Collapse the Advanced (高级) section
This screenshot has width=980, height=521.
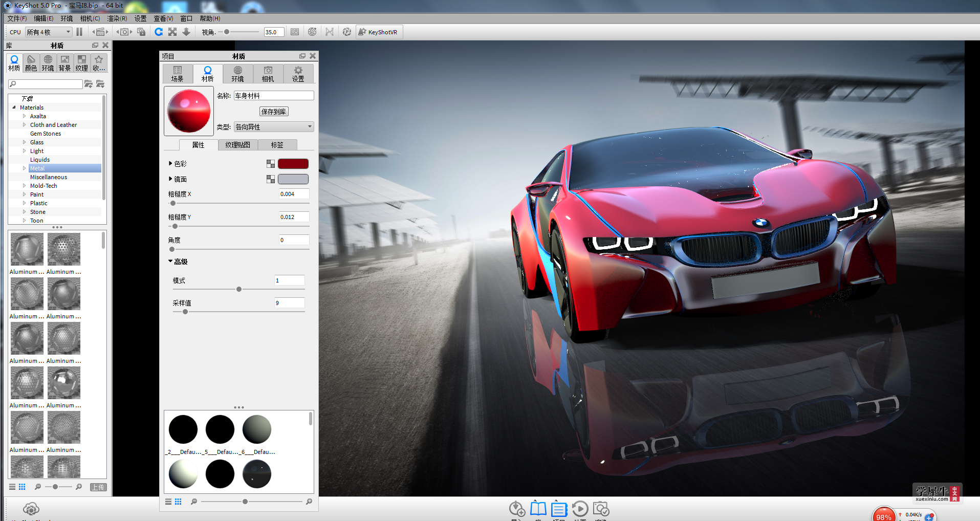[x=170, y=261]
